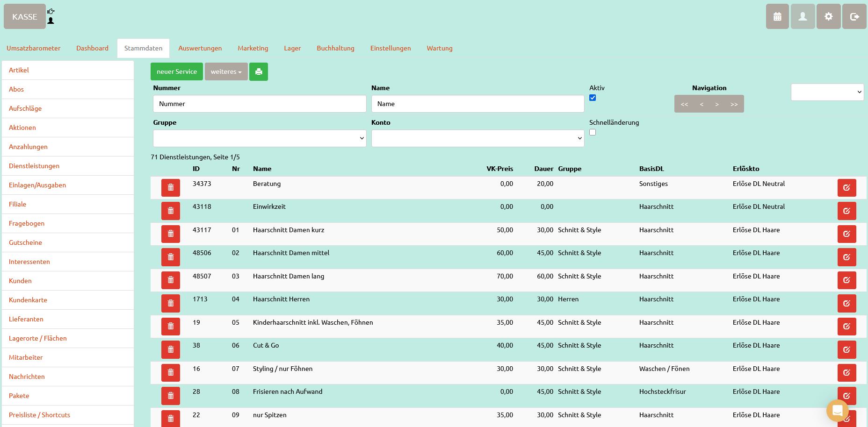Viewport: 868px width, 427px height.
Task: Uncheck the Aktiv checkbox
Action: point(593,98)
